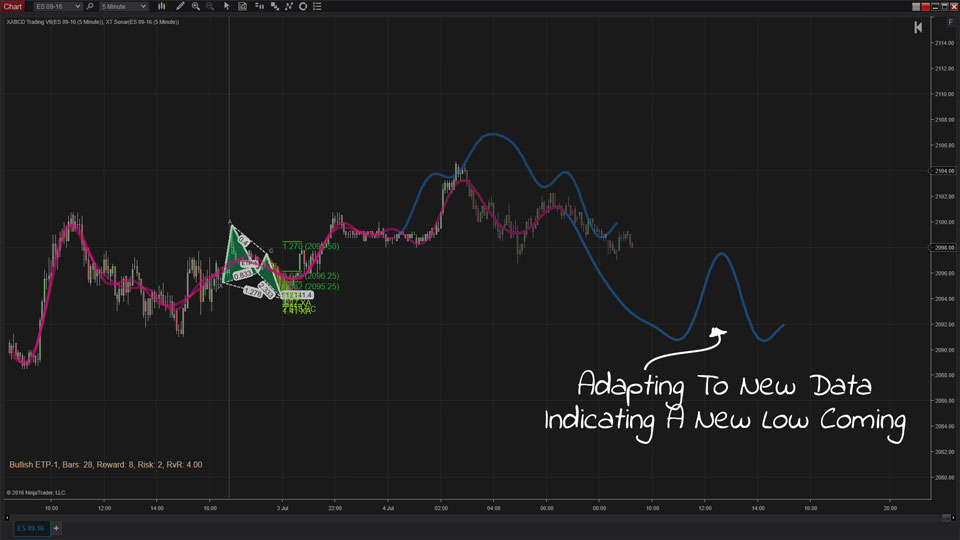Open the Chart menu label
This screenshot has width=960, height=540.
[x=12, y=6]
